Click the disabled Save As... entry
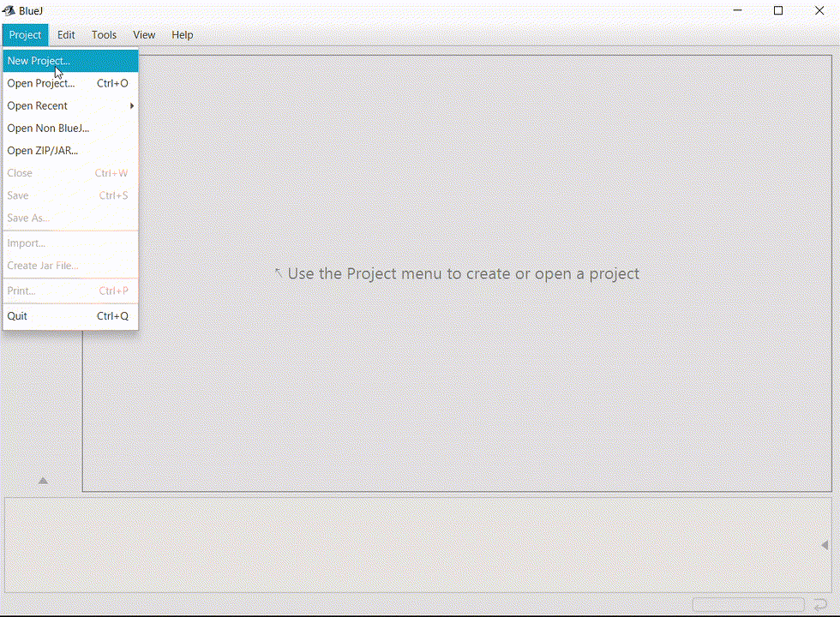 [x=28, y=219]
